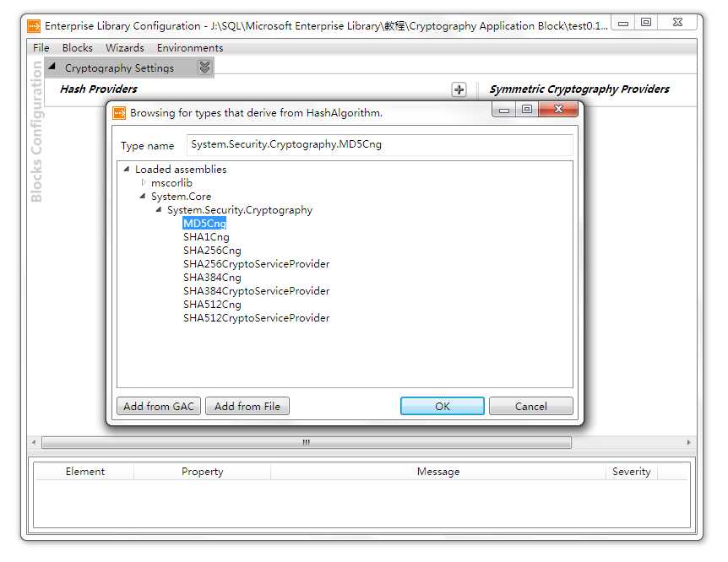Click the Element column header
The width and height of the screenshot is (728, 562).
click(x=85, y=472)
